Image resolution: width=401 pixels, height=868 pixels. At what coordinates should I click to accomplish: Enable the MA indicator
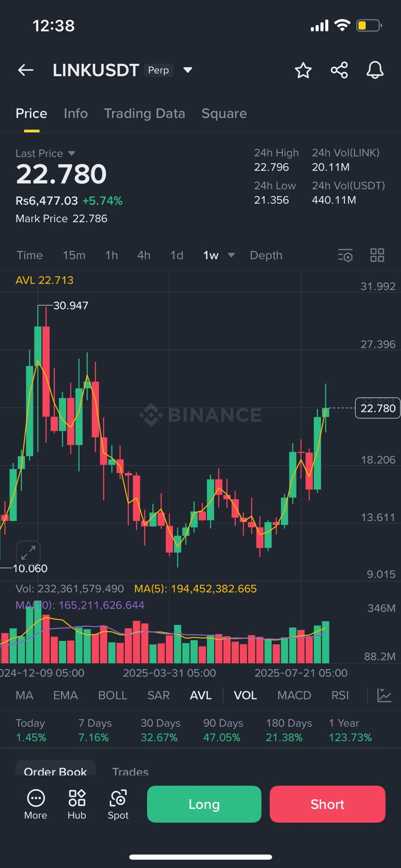coord(24,696)
